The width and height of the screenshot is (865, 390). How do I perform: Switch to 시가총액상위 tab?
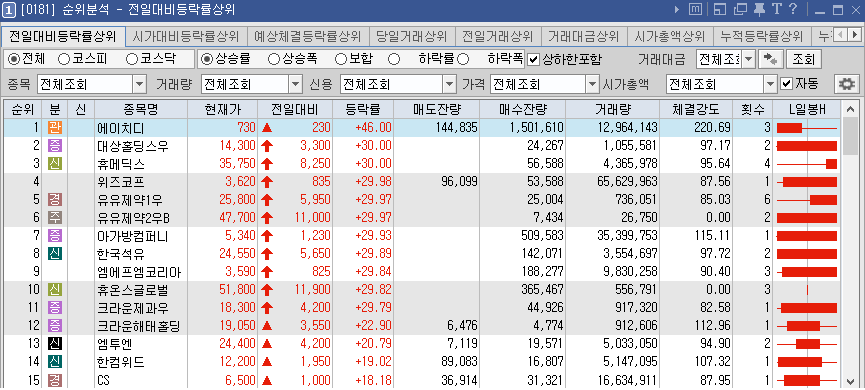(670, 37)
